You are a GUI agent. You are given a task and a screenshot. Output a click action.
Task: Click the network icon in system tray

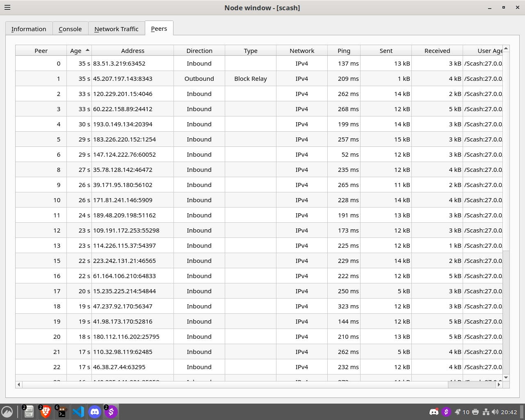pyautogui.click(x=486, y=412)
